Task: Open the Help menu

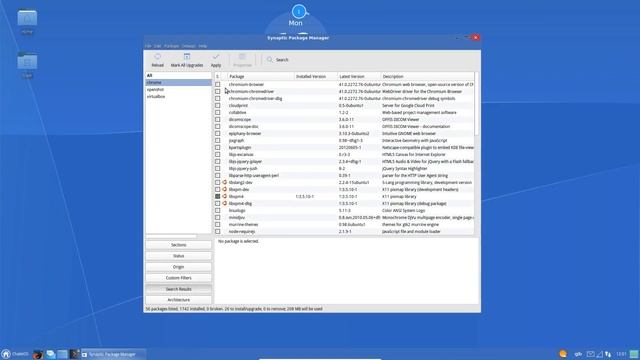Action: pyautogui.click(x=202, y=46)
